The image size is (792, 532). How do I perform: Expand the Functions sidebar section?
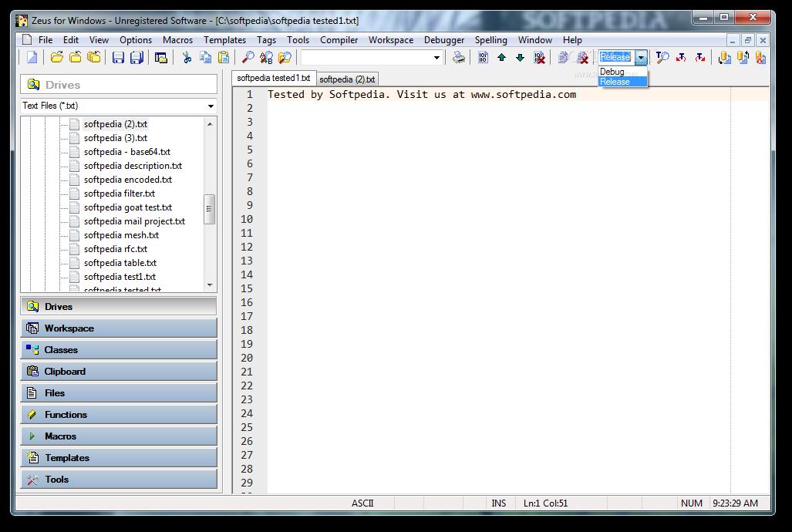[x=118, y=414]
